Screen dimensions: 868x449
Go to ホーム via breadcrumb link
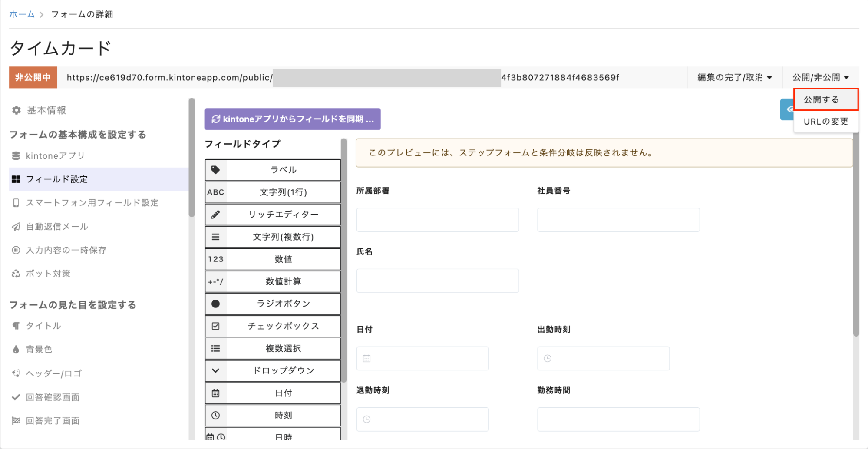coord(22,14)
